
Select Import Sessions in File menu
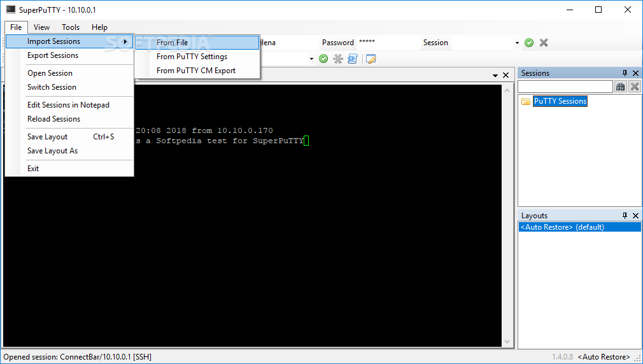tap(70, 41)
